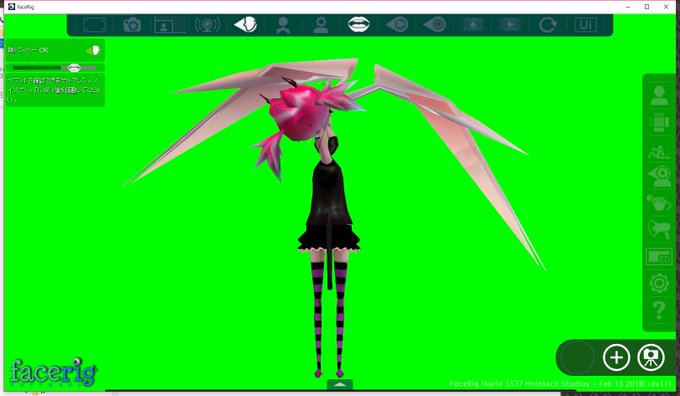Click the film strip eye icon
Image resolution: width=680 pixels, height=396 pixels.
[x=473, y=25]
